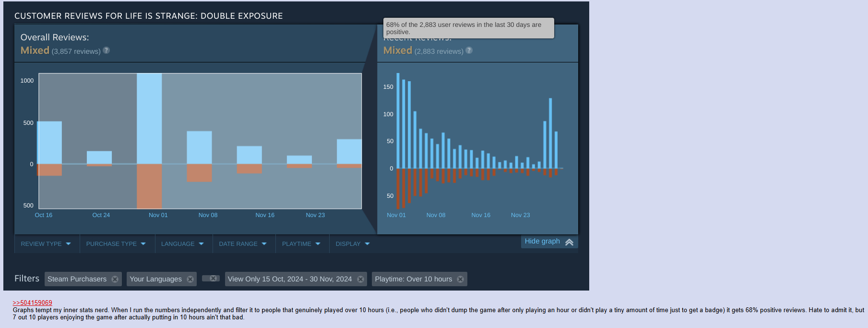This screenshot has height=328, width=868.
Task: Open the Review Type dropdown
Action: point(46,244)
